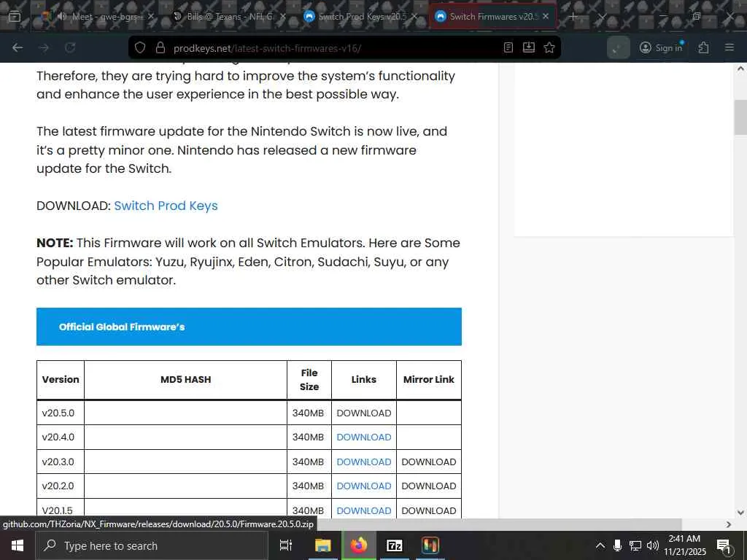The height and width of the screenshot is (560, 747).
Task: Click the v20.2.0 version cell
Action: [61, 486]
